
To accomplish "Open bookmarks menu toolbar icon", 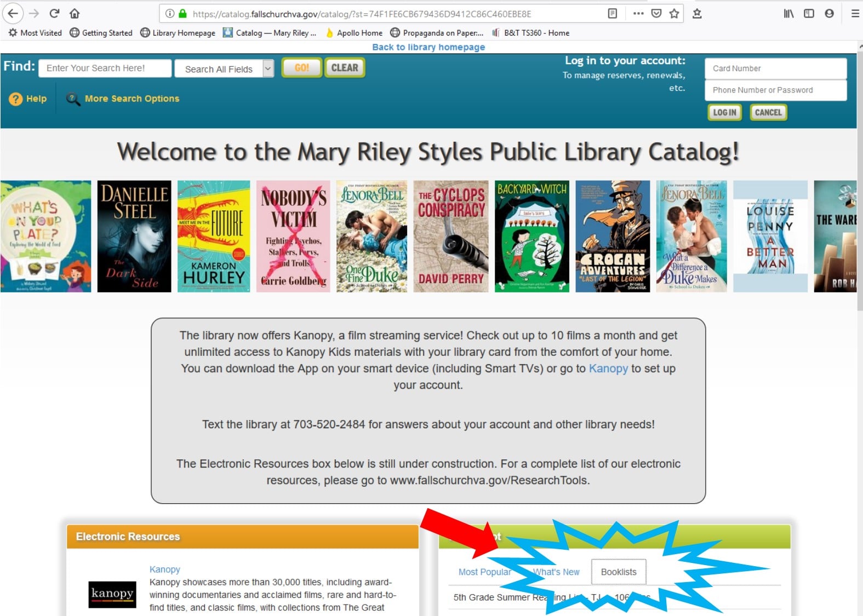I will pos(697,14).
